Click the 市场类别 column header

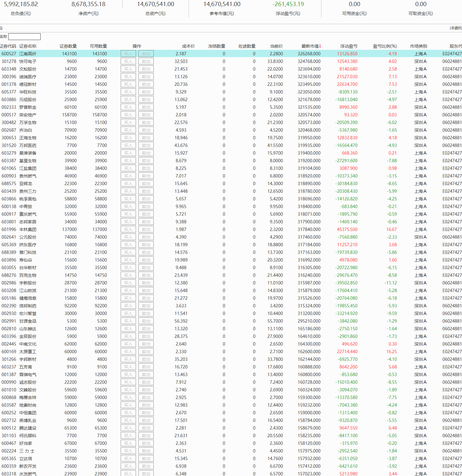(x=418, y=46)
